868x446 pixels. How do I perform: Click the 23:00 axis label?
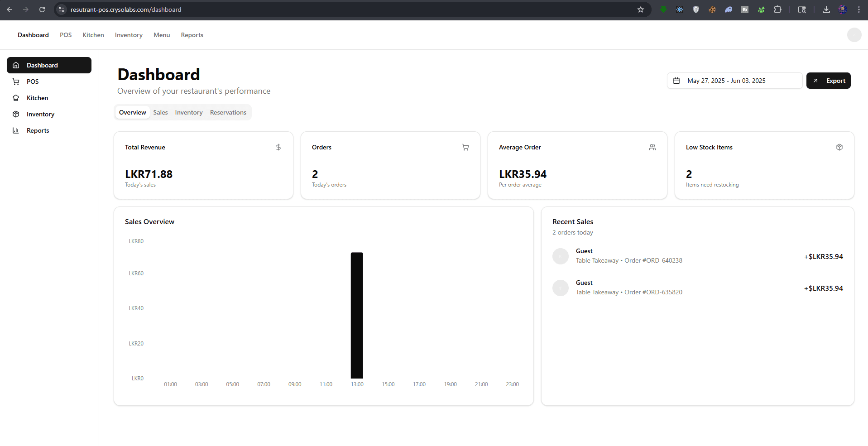coord(512,384)
